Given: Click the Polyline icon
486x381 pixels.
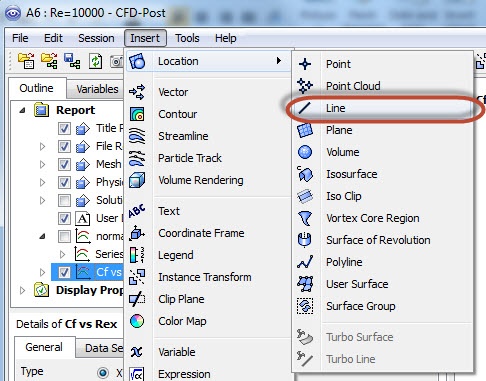Looking at the screenshot, I should (x=305, y=262).
